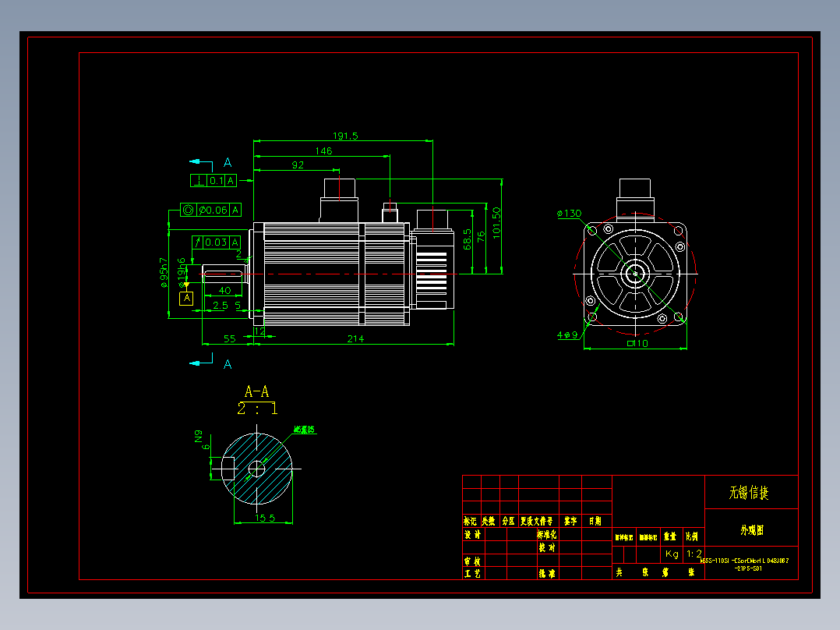840x630 pixels.
Task: Select the Kg weight unit cell
Action: pyautogui.click(x=672, y=554)
